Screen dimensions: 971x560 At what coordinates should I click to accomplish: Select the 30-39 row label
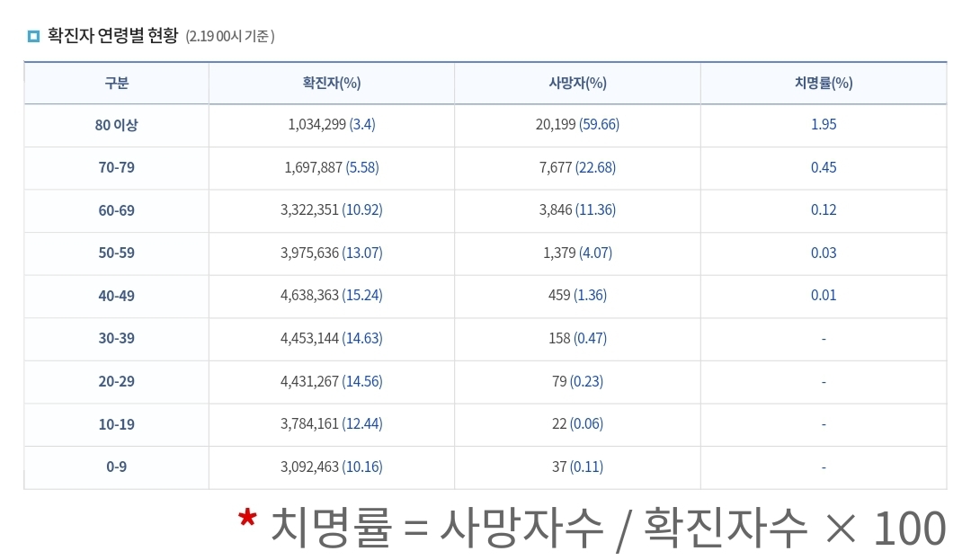(116, 339)
